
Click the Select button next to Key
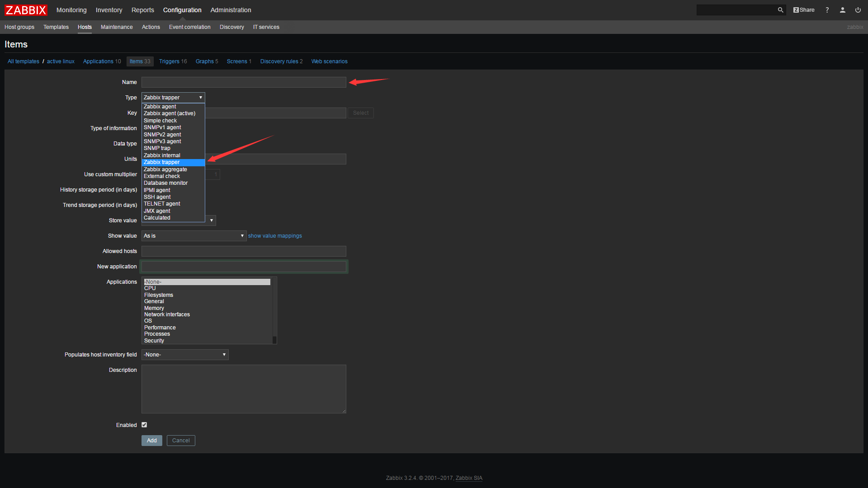(x=361, y=113)
